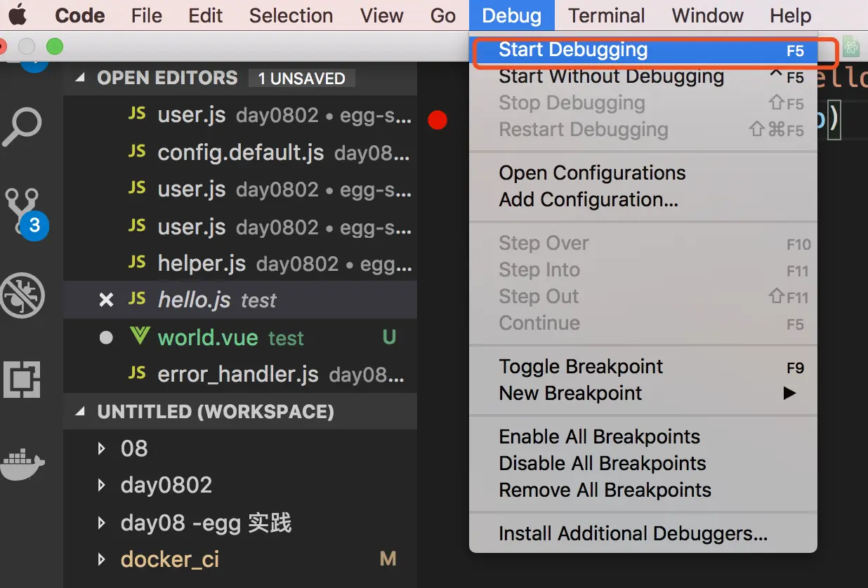Open config.default.js in open editors

[240, 152]
